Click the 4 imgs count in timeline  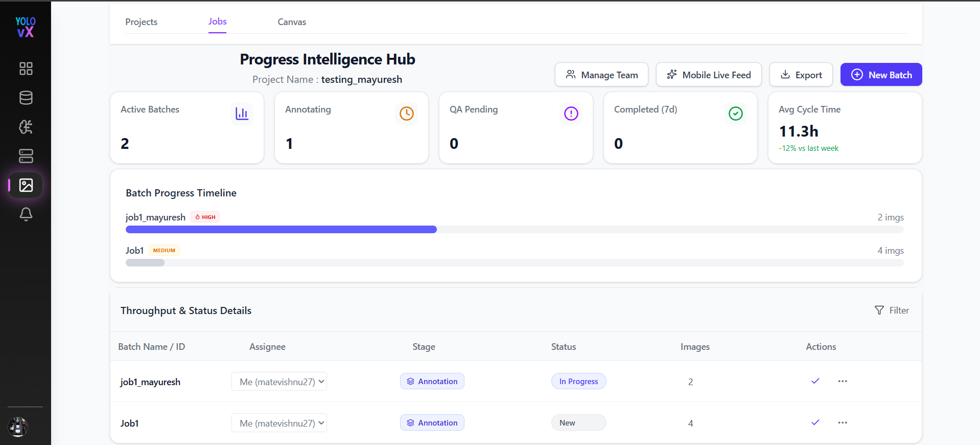[x=891, y=251]
